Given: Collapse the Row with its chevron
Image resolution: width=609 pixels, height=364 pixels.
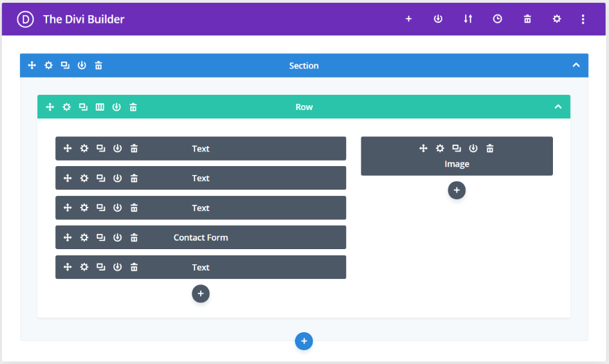Looking at the screenshot, I should click(x=558, y=107).
